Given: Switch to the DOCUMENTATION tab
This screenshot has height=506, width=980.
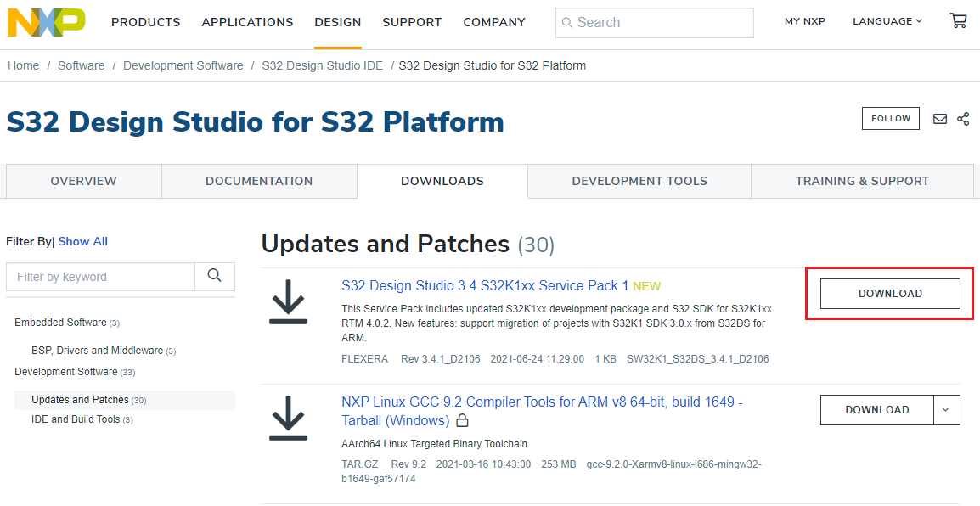Looking at the screenshot, I should pos(259,181).
